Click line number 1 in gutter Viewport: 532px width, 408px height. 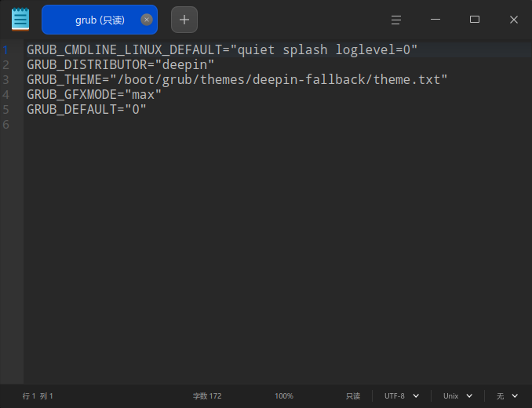coord(5,50)
